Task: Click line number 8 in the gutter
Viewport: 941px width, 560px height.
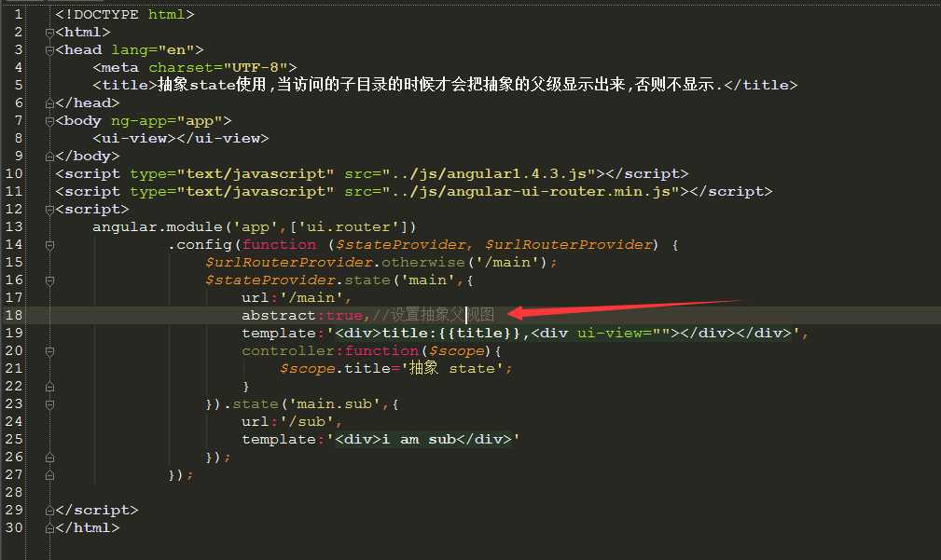Action: coord(18,139)
